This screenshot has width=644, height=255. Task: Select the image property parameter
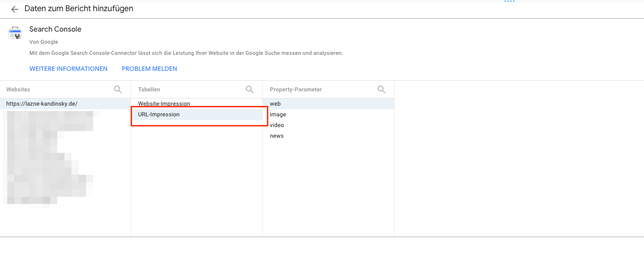pyautogui.click(x=328, y=115)
